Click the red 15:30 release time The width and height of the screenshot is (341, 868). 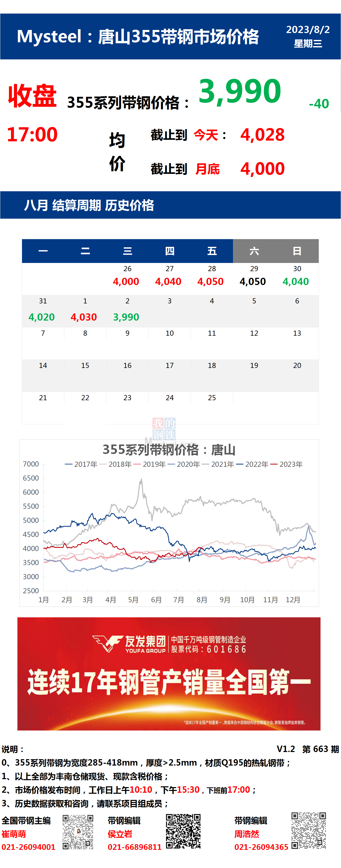188,790
